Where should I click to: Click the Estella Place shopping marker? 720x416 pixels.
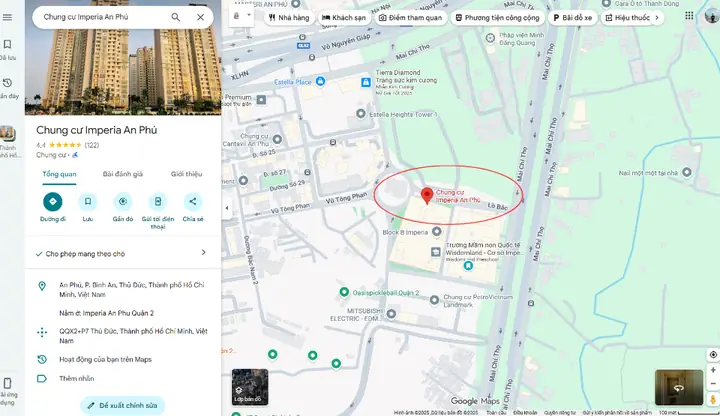(321, 81)
